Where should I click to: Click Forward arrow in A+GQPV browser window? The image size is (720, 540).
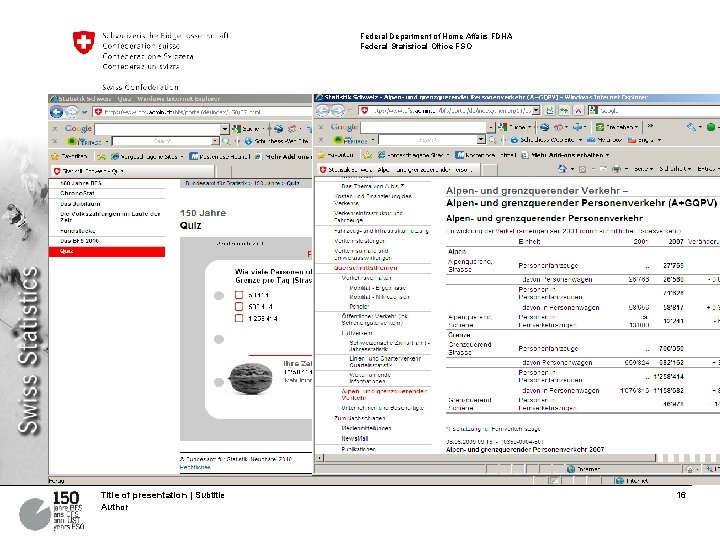(338, 110)
